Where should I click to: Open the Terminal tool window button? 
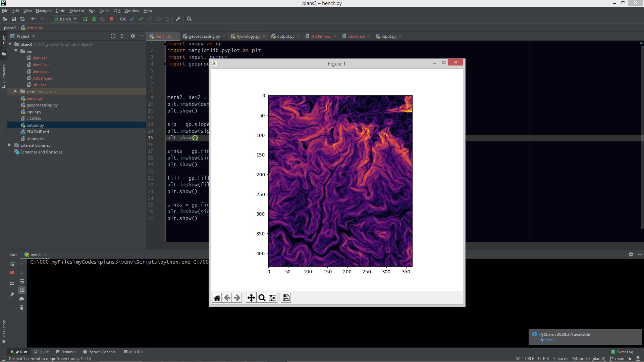(x=66, y=352)
